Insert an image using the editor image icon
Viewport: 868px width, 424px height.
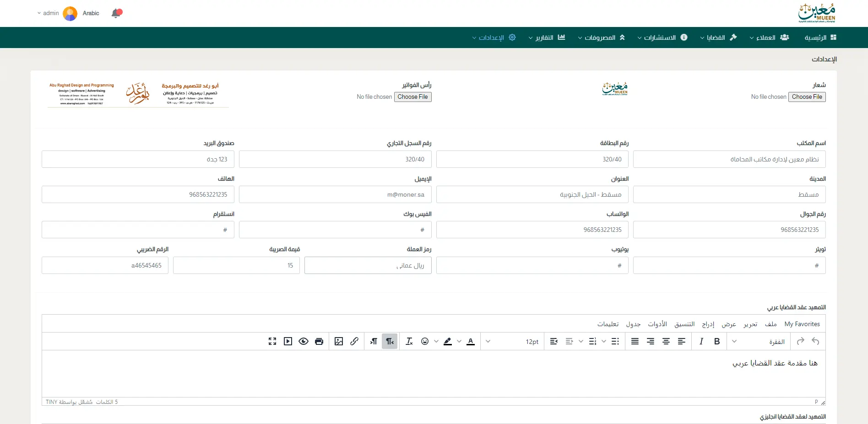[339, 341]
